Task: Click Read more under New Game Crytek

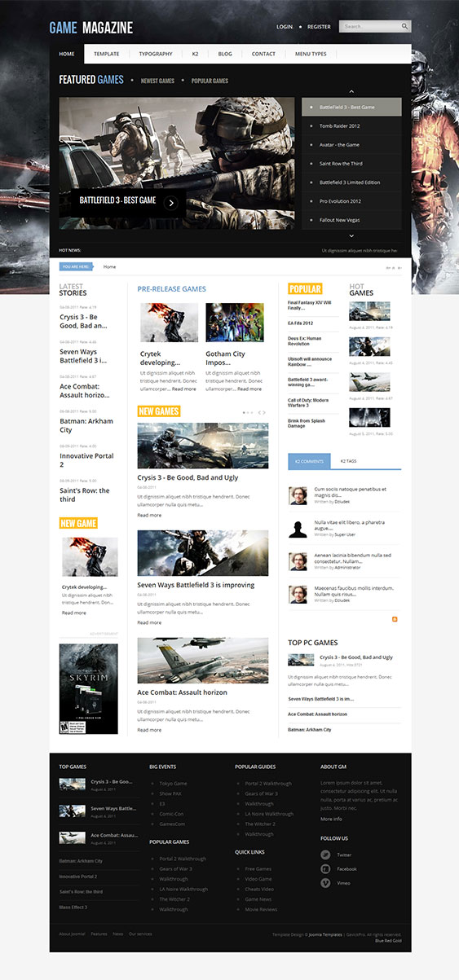Action: 73,613
